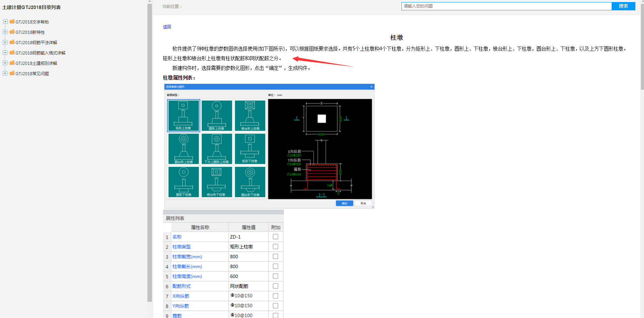Click the ZD-1 value cell
The height and width of the screenshot is (318, 644).
pos(248,237)
